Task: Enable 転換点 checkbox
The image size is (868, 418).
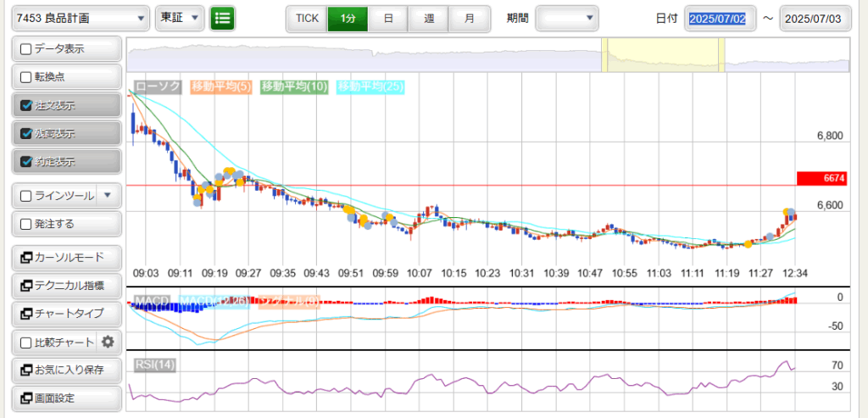Action: tap(26, 77)
